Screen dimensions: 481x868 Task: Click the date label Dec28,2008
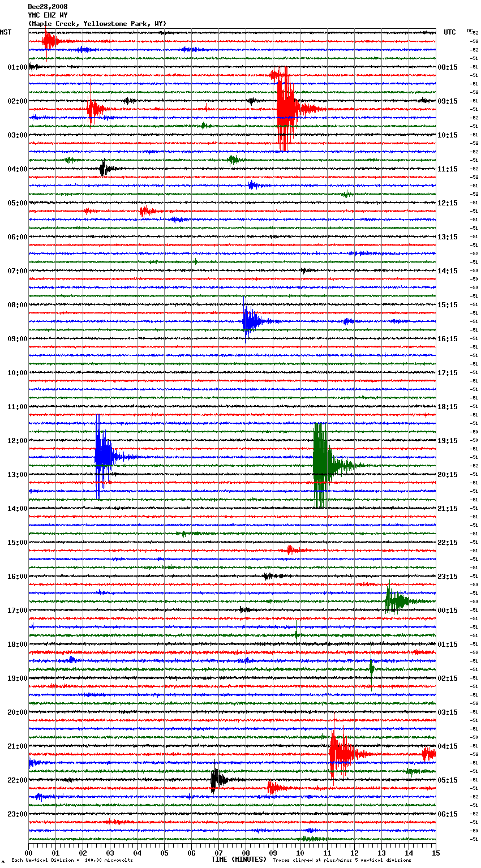click(48, 7)
